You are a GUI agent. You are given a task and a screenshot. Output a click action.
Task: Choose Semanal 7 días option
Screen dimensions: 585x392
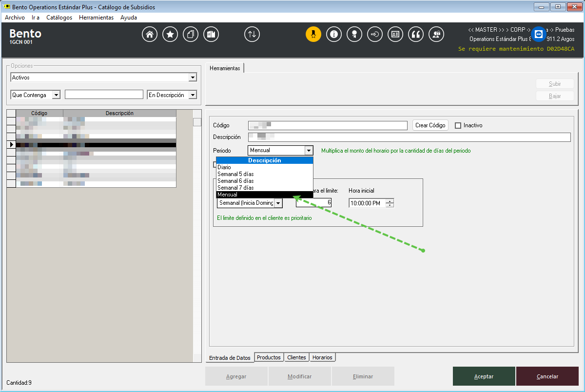pos(264,188)
